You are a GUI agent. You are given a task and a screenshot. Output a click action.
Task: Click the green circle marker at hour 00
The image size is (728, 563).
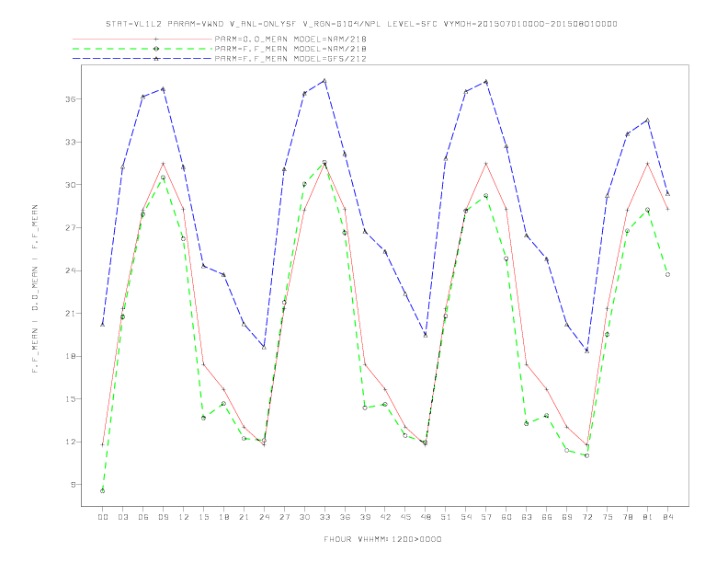tap(103, 491)
